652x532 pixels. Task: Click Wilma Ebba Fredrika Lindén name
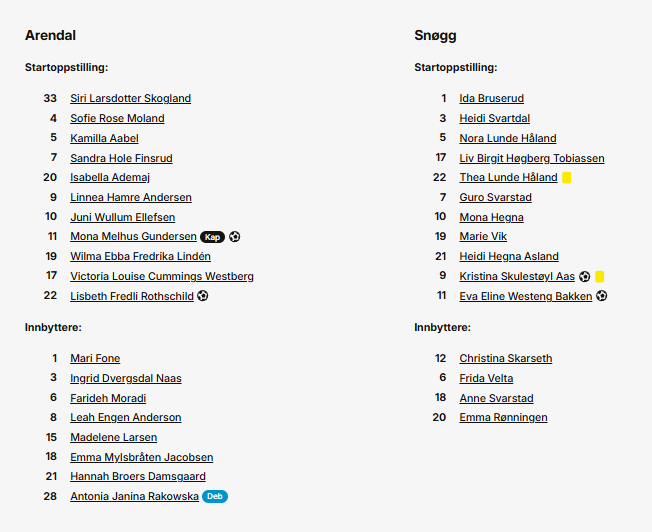click(x=141, y=256)
